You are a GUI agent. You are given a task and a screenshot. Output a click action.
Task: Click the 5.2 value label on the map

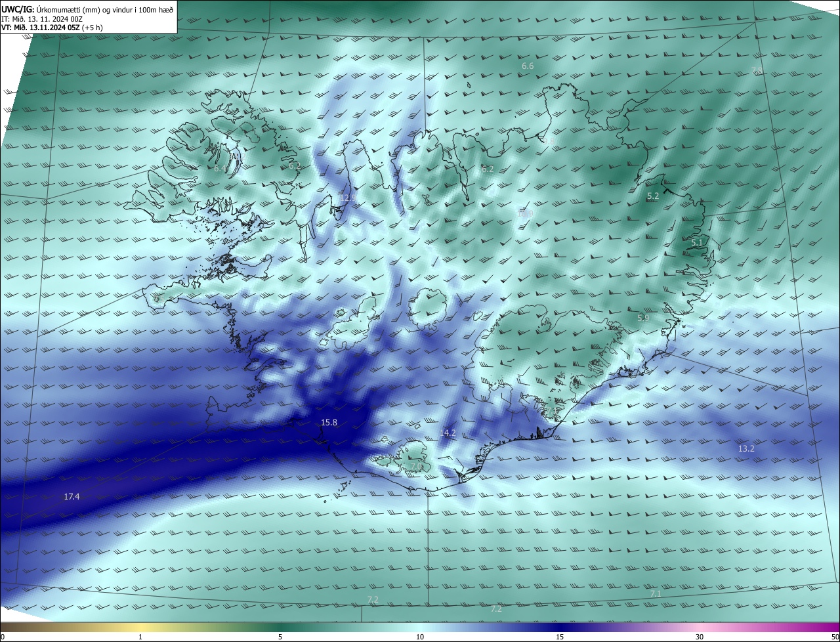pyautogui.click(x=653, y=196)
